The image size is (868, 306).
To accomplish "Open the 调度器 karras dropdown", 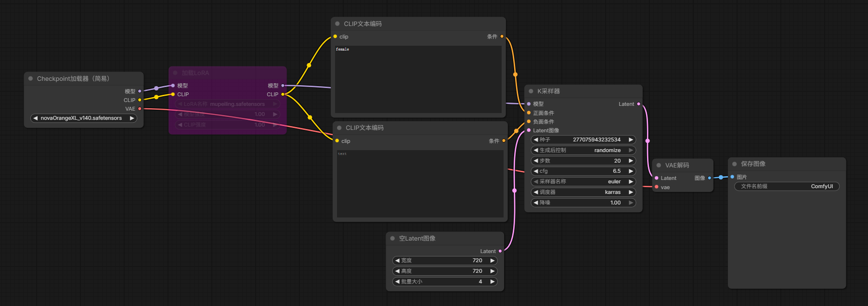I will pos(583,192).
